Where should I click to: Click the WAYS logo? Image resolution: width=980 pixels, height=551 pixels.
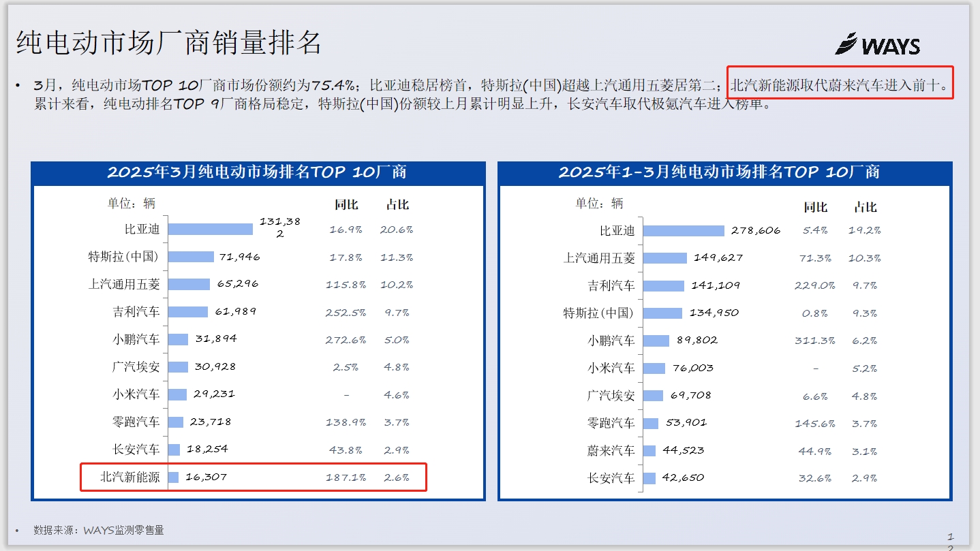[x=878, y=44]
